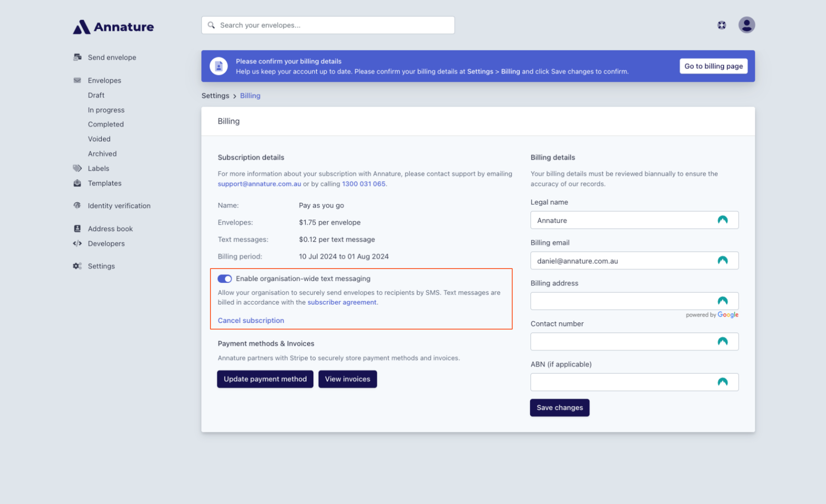Viewport: 826px width, 504px height.
Task: Click the Billing email input field
Action: tap(634, 260)
